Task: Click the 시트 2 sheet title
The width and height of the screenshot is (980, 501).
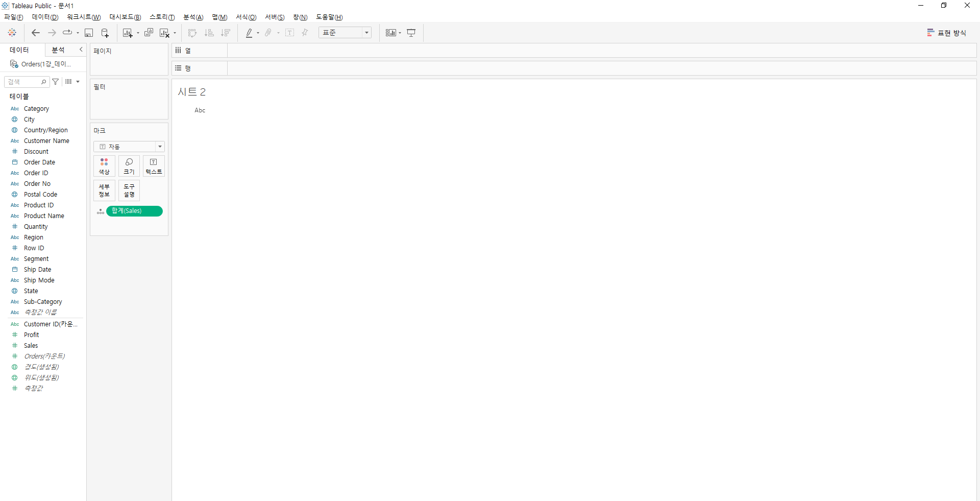Action: [191, 92]
